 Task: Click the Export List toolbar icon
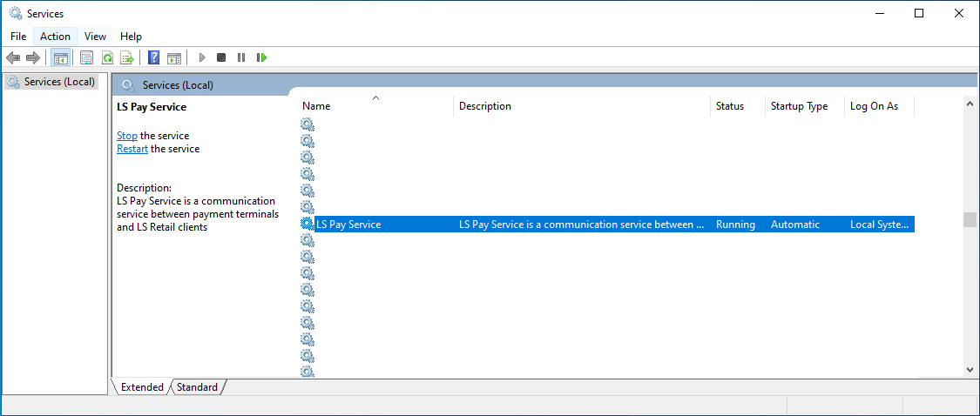[x=127, y=58]
